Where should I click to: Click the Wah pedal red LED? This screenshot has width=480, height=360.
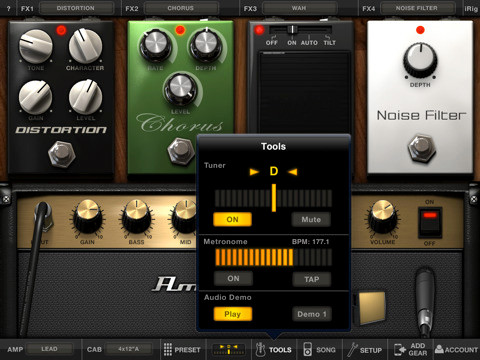[259, 30]
